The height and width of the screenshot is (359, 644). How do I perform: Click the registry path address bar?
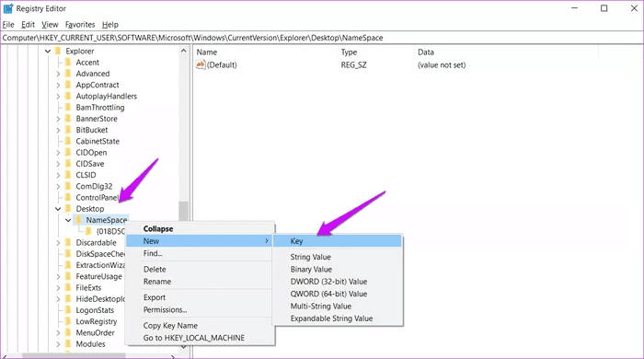pos(322,38)
